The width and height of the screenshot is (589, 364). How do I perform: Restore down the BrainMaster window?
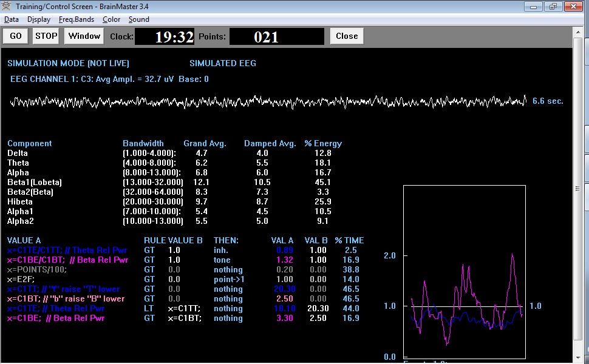pos(553,7)
